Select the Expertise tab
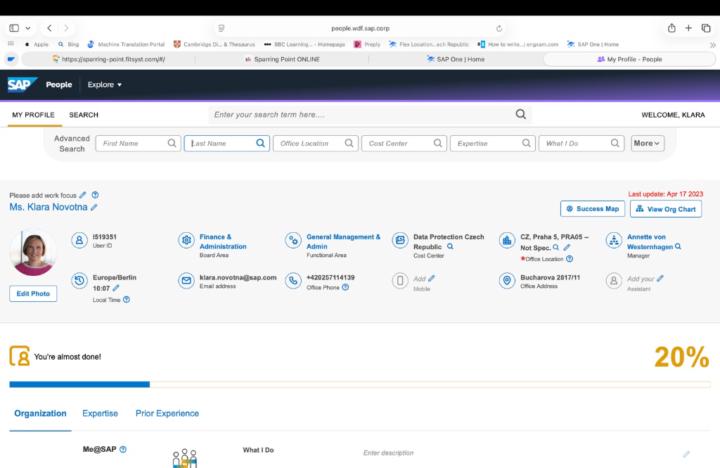The image size is (720, 468). 100,413
